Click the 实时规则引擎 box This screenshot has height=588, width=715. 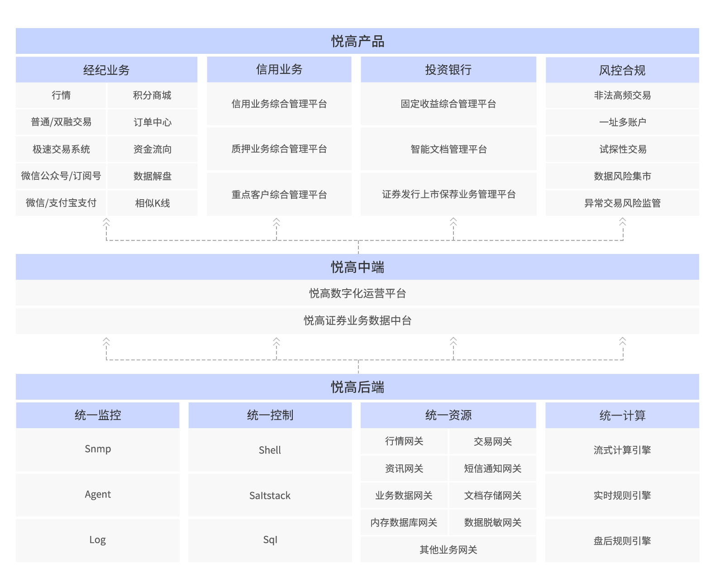point(622,495)
